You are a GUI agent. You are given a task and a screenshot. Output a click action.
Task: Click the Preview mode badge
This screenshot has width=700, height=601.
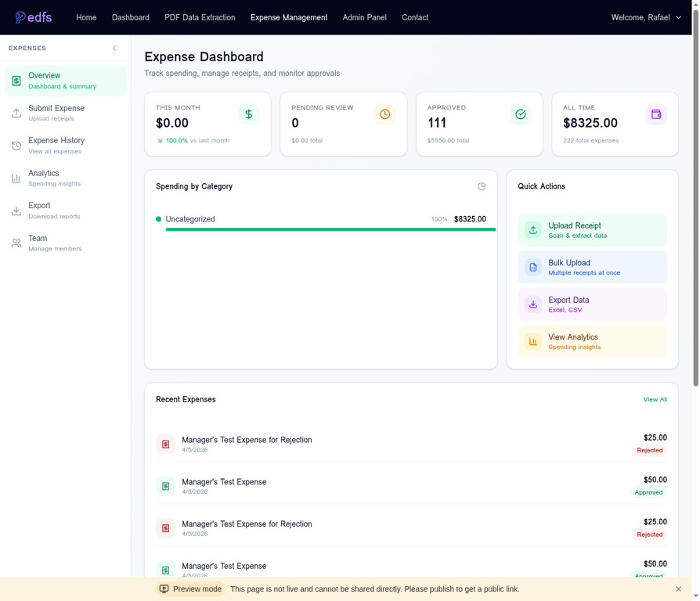tap(190, 589)
